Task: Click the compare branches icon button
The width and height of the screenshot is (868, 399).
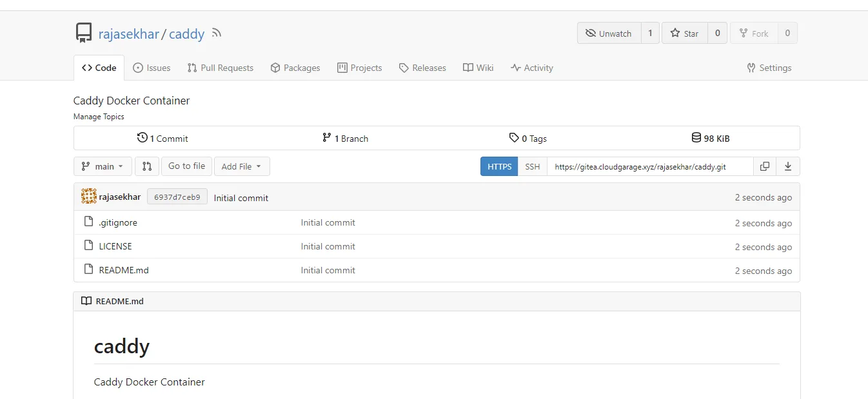Action: [146, 166]
